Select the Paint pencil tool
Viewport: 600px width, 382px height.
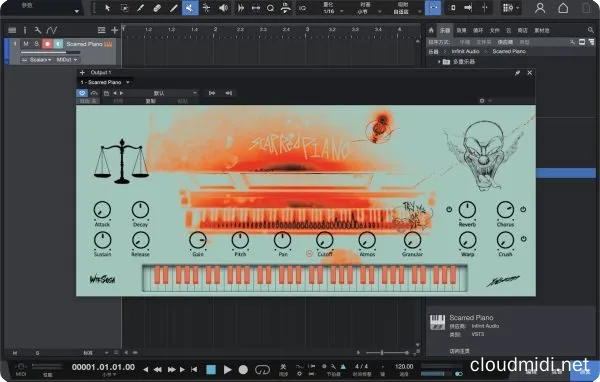173,8
